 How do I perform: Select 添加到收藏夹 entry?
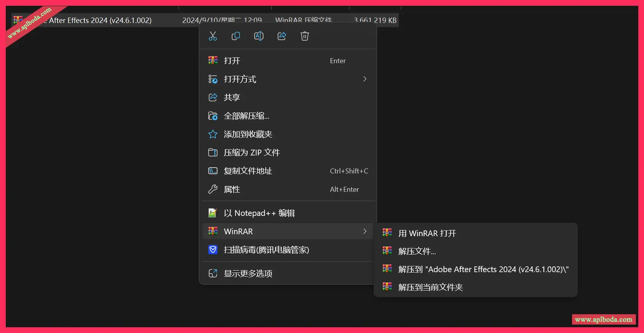288,134
